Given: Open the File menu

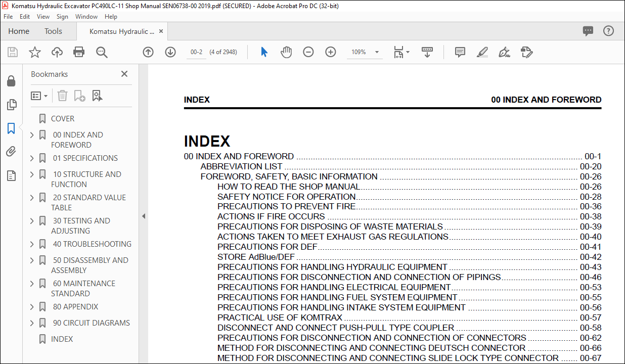Looking at the screenshot, I should click(8, 17).
